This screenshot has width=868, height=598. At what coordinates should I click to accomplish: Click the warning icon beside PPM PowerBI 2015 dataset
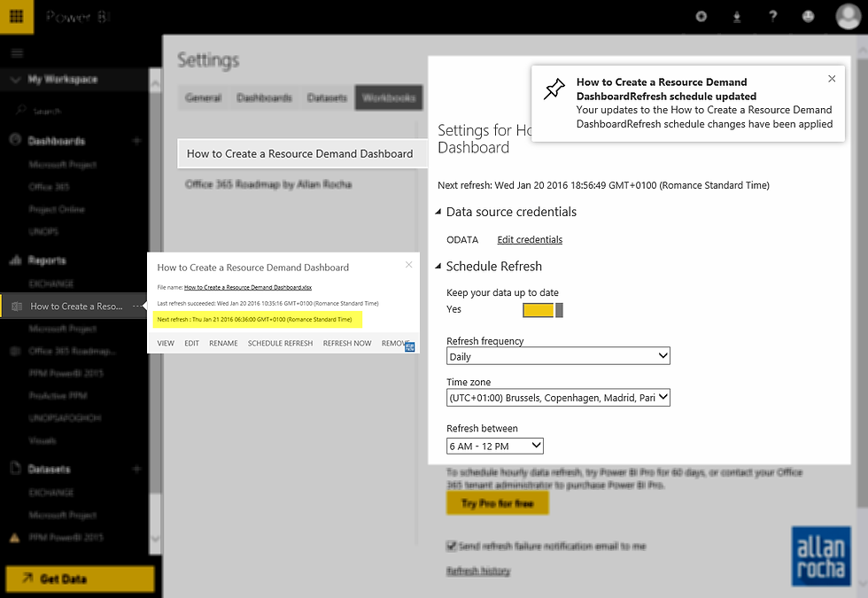point(15,538)
